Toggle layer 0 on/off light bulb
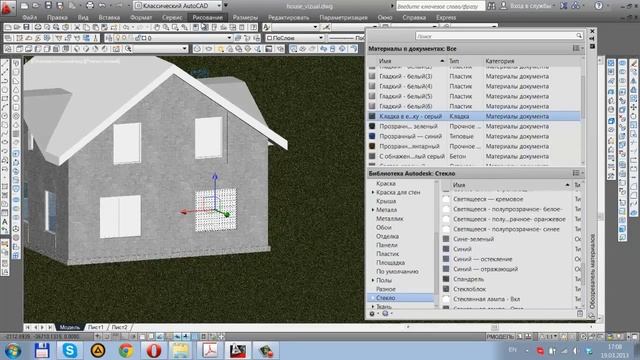640x360 pixels. tap(118, 38)
